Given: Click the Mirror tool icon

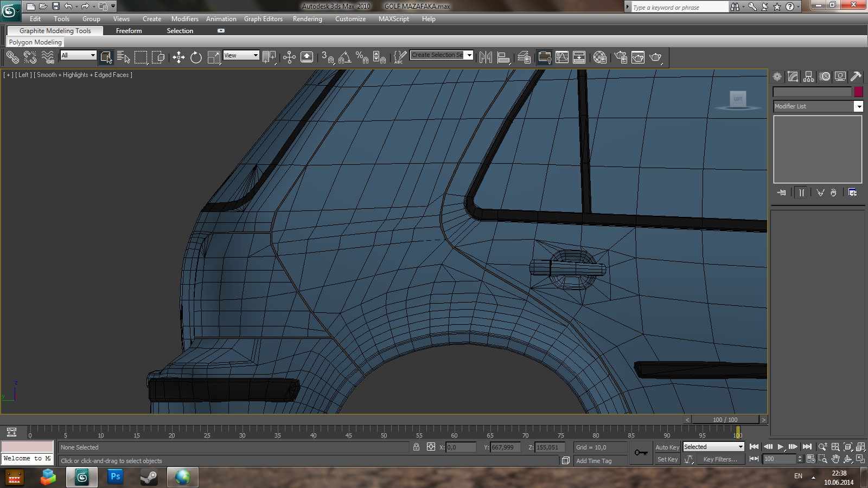Looking at the screenshot, I should [486, 57].
